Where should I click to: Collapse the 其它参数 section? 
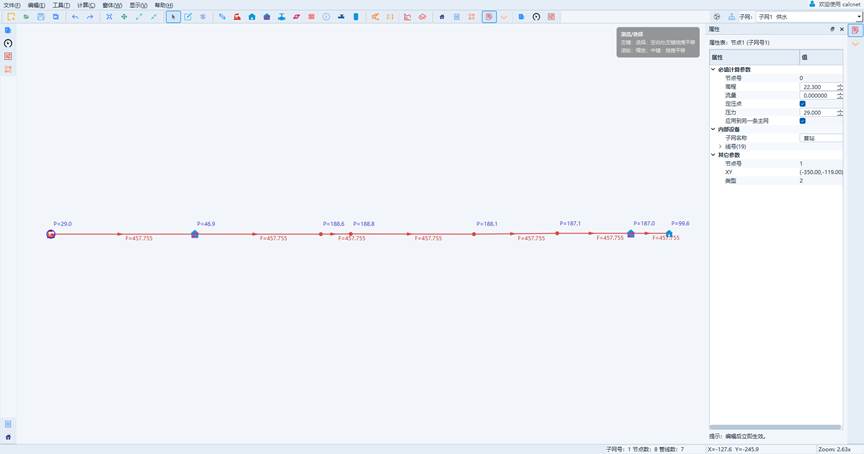tap(713, 155)
